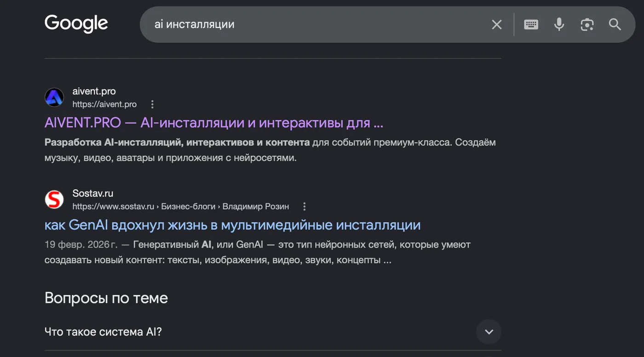Viewport: 644px width, 357px height.
Task: Click the snippet dated "19 февр. 2026 г."
Action: pos(258,252)
